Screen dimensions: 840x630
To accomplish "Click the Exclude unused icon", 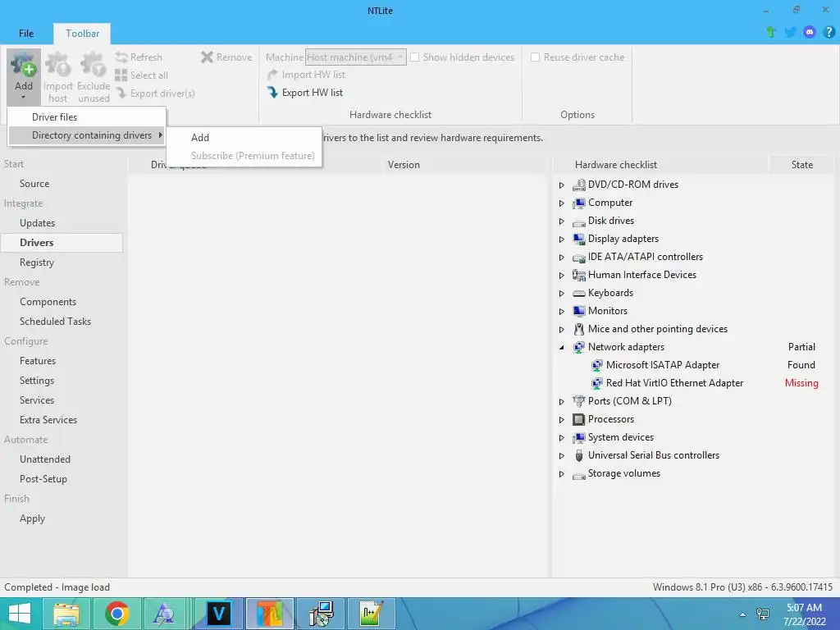I will [x=94, y=65].
